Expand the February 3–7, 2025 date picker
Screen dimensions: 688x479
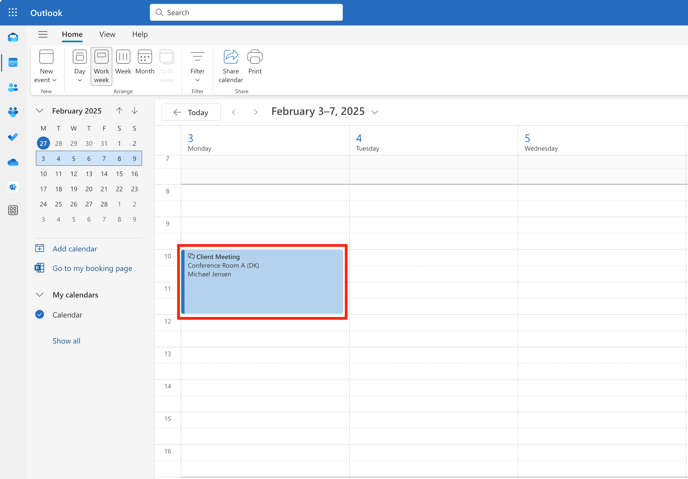pos(375,112)
